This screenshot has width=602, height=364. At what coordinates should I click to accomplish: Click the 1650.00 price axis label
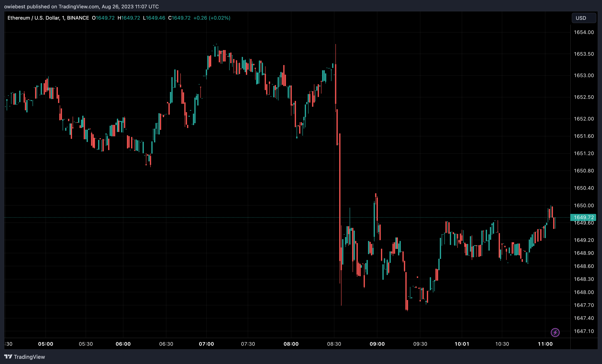click(584, 205)
